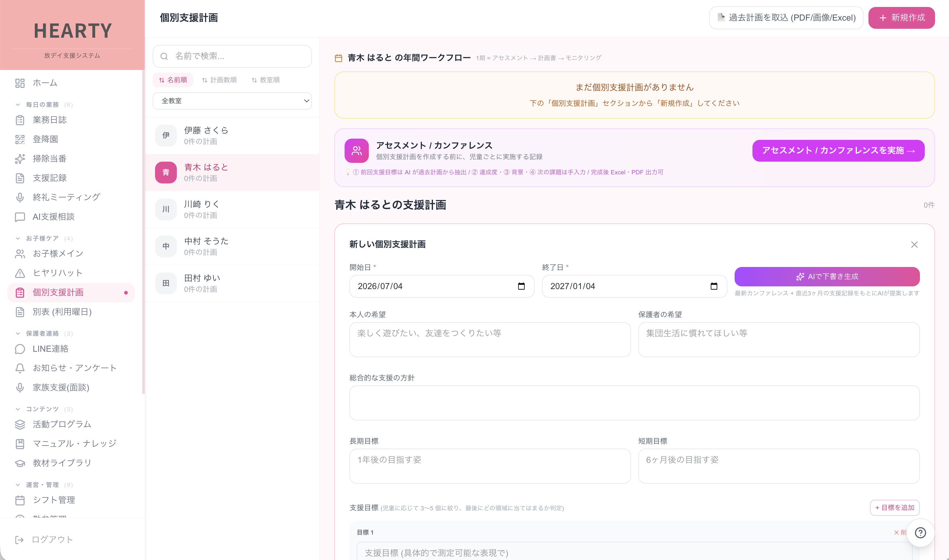Click the 支援目標 input for 目標 1
949x560 pixels.
(x=634, y=552)
